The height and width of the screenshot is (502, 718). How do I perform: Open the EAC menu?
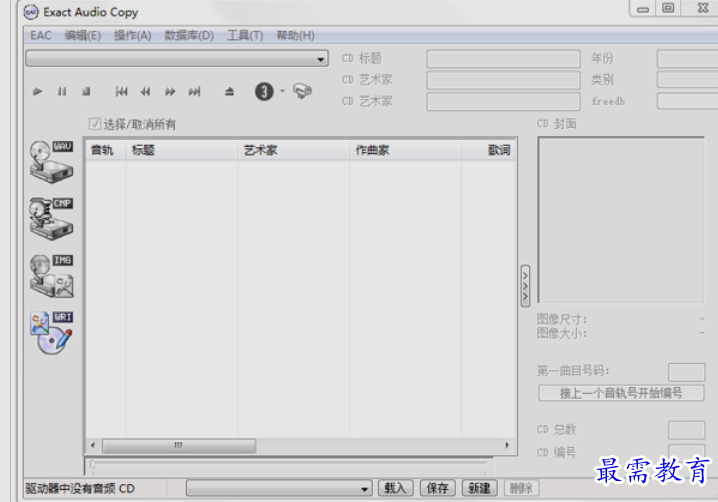coord(41,35)
